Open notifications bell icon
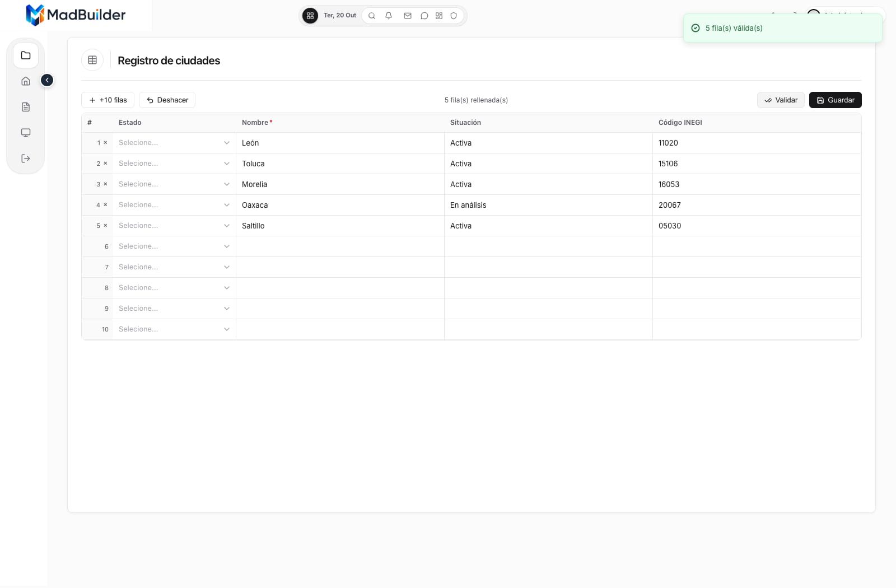Viewport: 896px width, 588px height. pyautogui.click(x=389, y=16)
